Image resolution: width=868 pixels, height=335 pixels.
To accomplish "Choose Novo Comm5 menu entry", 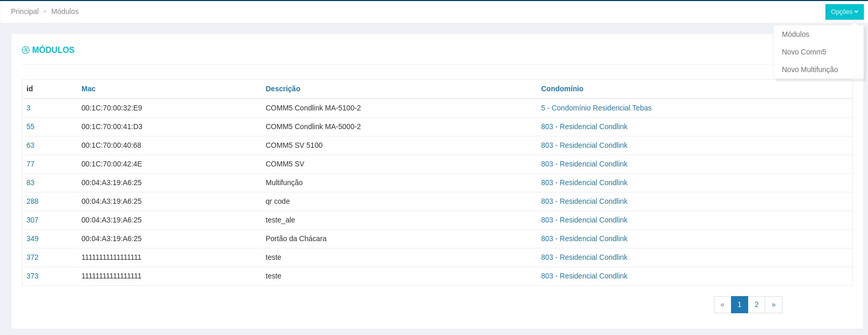I will pyautogui.click(x=804, y=52).
